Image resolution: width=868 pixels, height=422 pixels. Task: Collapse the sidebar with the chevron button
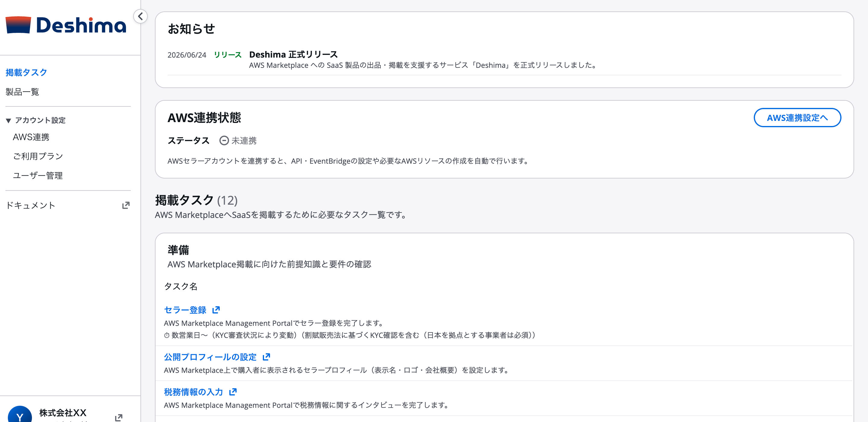[140, 16]
